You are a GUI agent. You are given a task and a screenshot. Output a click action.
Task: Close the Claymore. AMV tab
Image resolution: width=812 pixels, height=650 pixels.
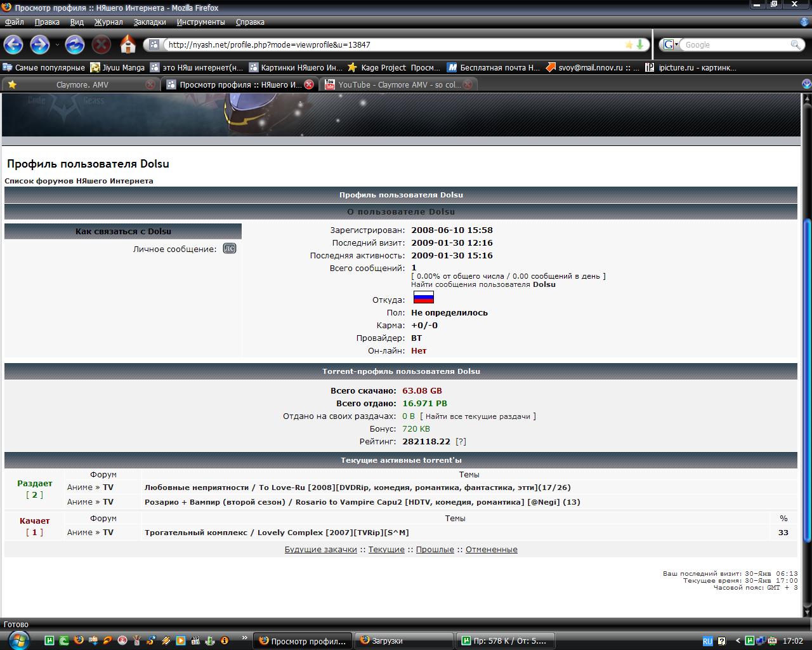[x=150, y=84]
